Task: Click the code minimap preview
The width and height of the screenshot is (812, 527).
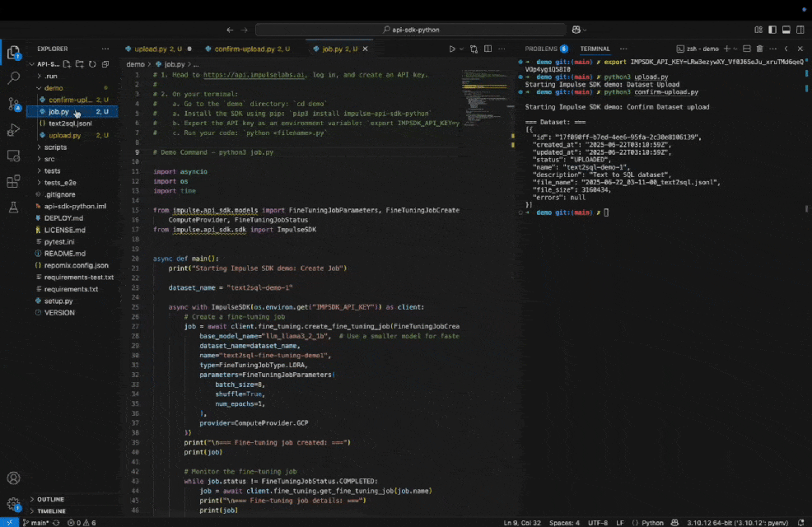Action: 484,98
